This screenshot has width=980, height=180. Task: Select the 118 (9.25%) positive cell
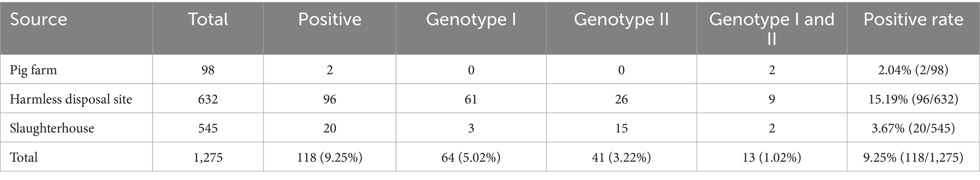329,157
